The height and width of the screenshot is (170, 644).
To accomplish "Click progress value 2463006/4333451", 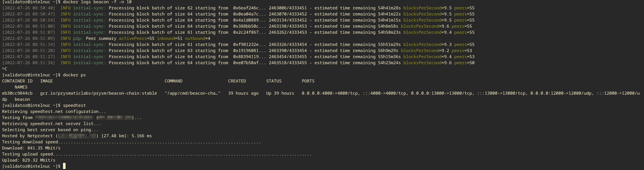I will [x=288, y=8].
